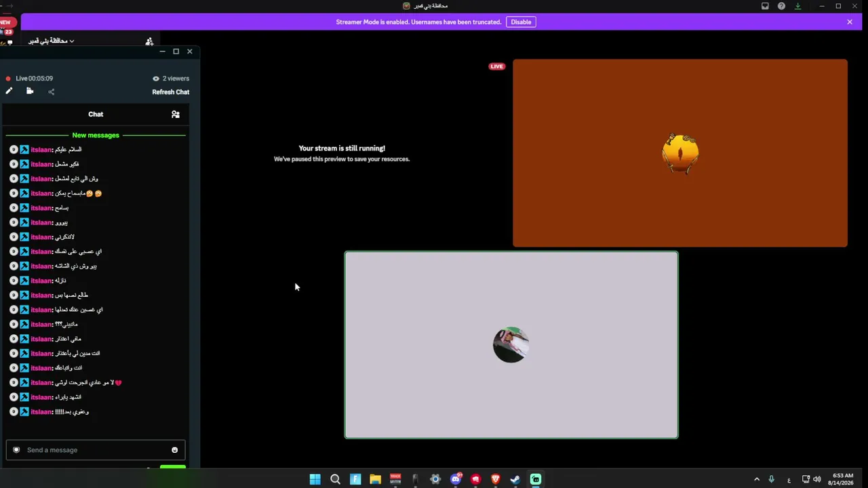Open Windows taskbar search
The height and width of the screenshot is (488, 868).
click(335, 479)
